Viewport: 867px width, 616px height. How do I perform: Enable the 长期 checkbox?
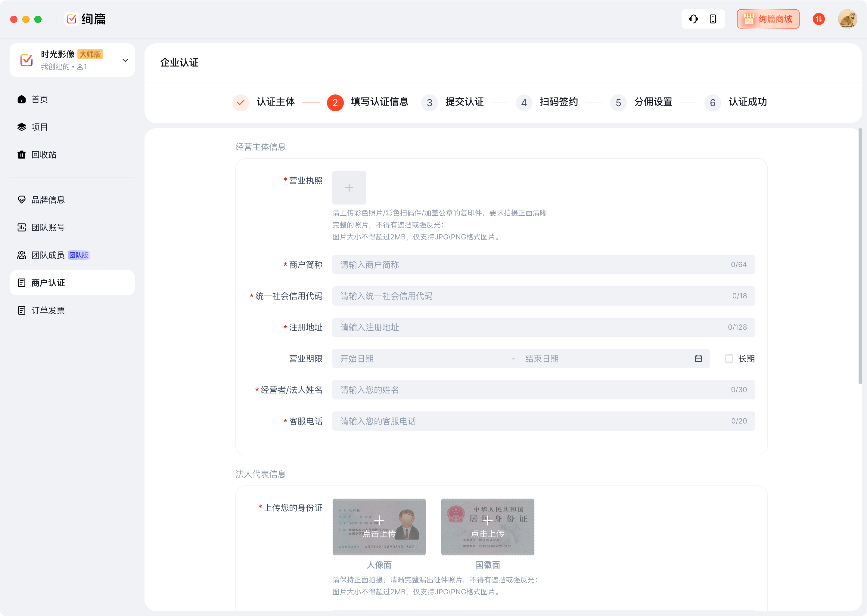[729, 359]
